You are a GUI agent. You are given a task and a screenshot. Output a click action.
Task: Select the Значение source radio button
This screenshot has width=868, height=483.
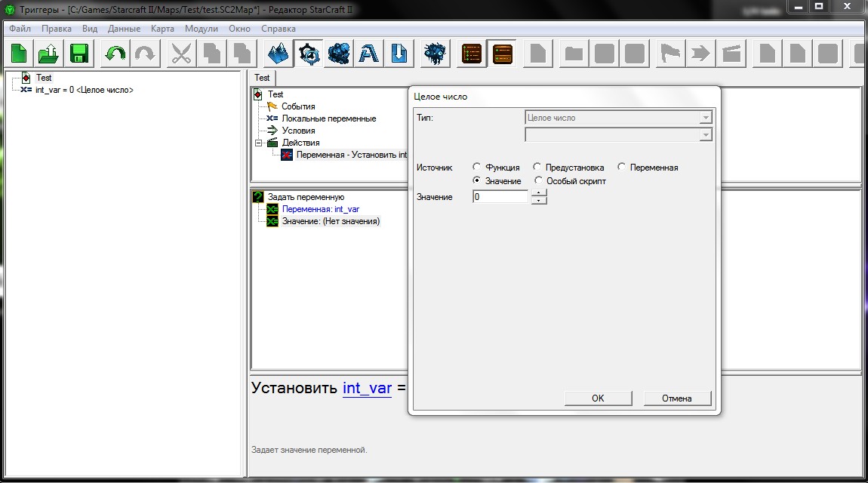pos(476,180)
